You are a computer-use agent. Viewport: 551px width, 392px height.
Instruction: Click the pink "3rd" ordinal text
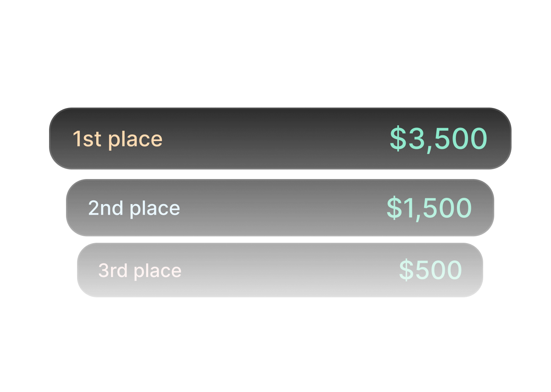click(113, 270)
